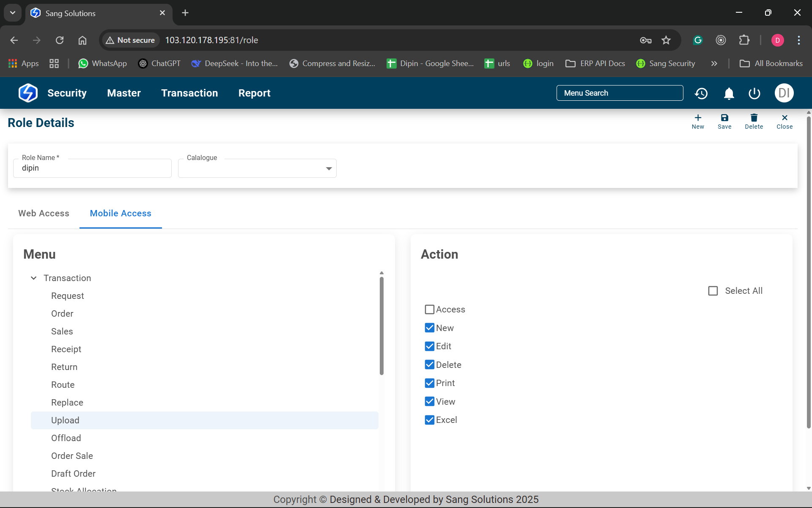Click the Menu Search field

click(620, 93)
